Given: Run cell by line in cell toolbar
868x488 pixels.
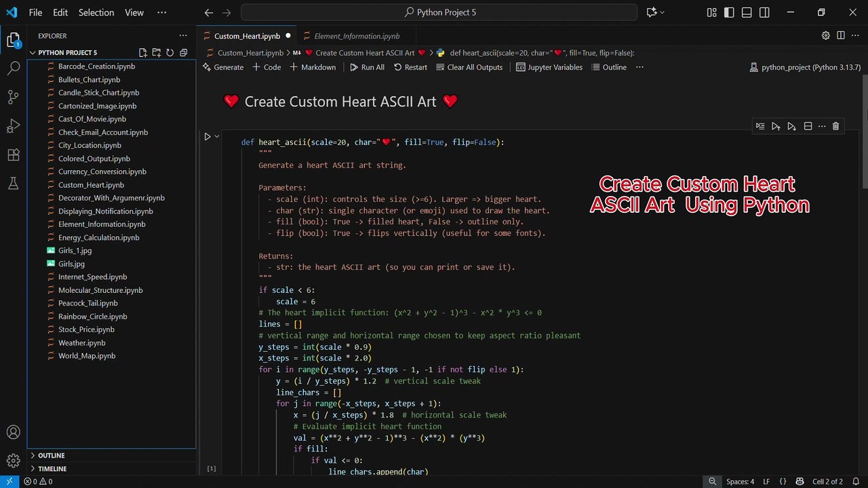Looking at the screenshot, I should pos(760,126).
